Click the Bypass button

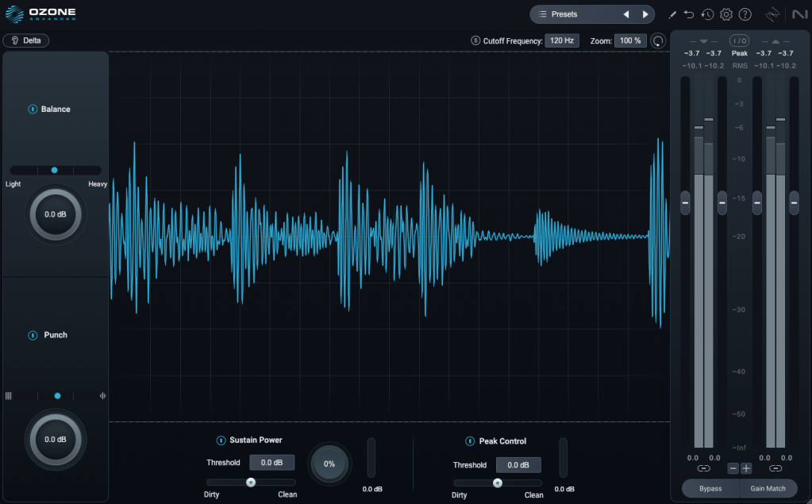[x=710, y=488]
